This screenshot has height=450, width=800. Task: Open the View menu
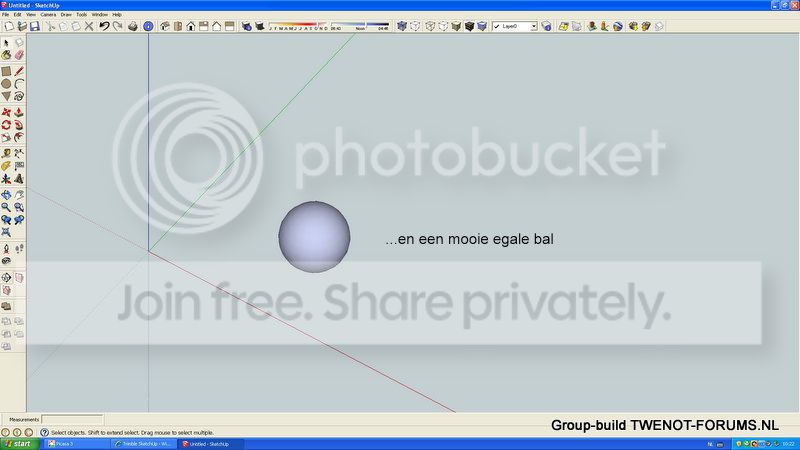click(31, 15)
